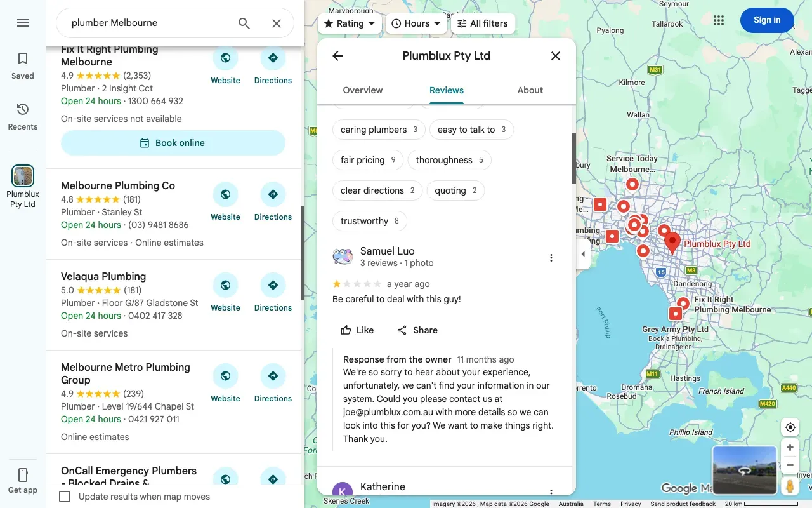Filter reviews by caring plumbers chip
Viewport: 812px width, 508px height.
click(x=379, y=130)
